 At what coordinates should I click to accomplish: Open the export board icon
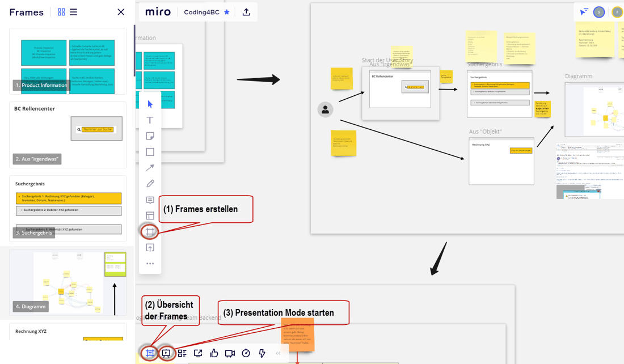246,12
